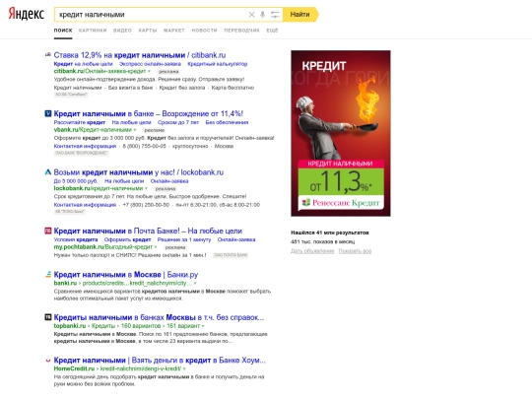This screenshot has height=399, width=532.
Task: Open Кредит наличными в банке Возрождение title
Action: click(x=148, y=113)
